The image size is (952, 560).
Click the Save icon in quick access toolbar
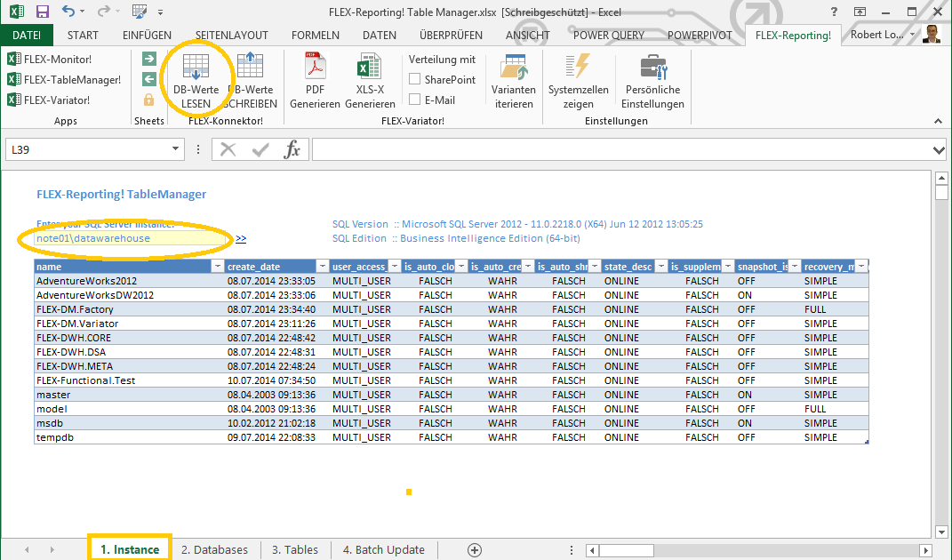[42, 12]
